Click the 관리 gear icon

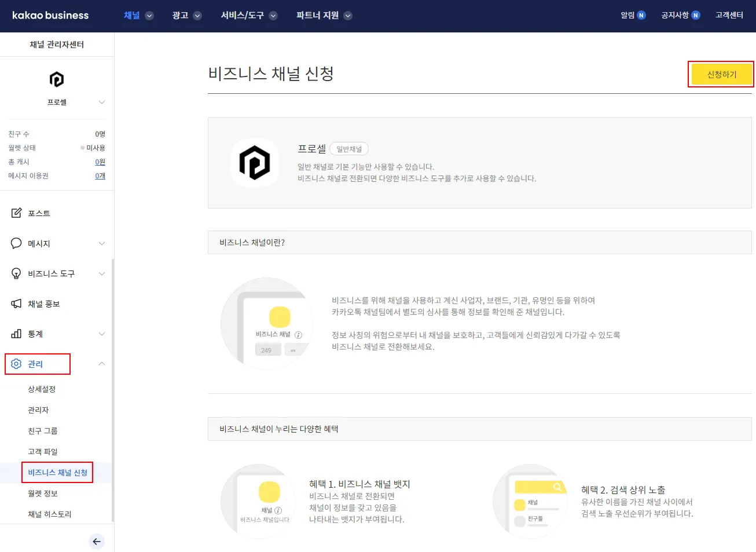[16, 364]
